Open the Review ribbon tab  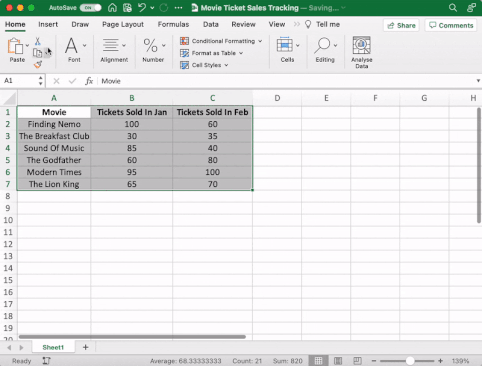(x=243, y=24)
